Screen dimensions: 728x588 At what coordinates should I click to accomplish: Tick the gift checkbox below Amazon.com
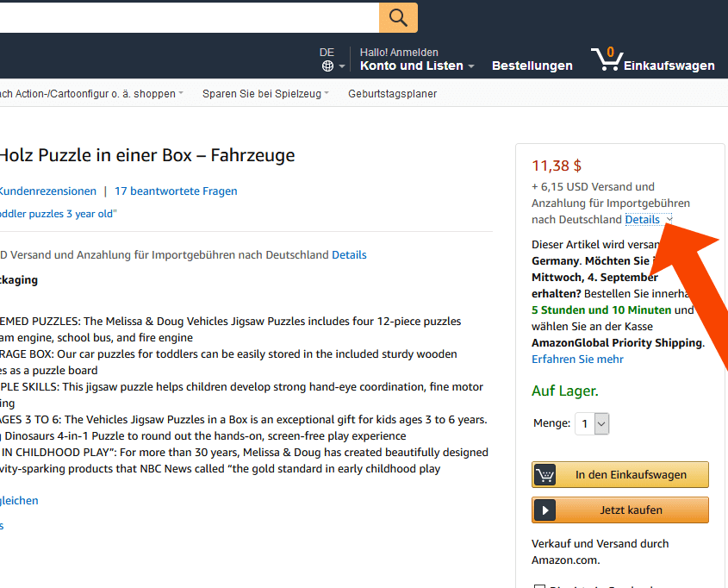(x=540, y=586)
